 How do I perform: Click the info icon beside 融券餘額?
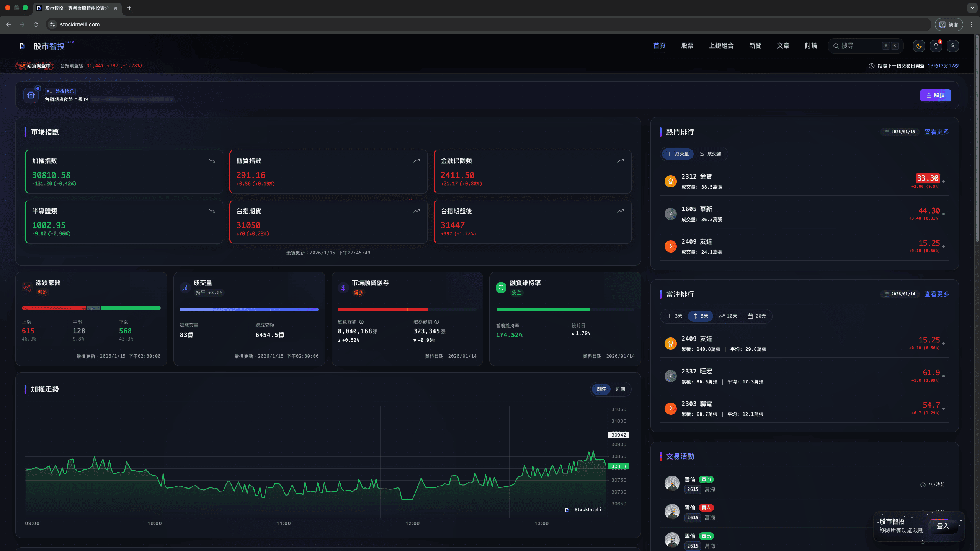pos(437,322)
